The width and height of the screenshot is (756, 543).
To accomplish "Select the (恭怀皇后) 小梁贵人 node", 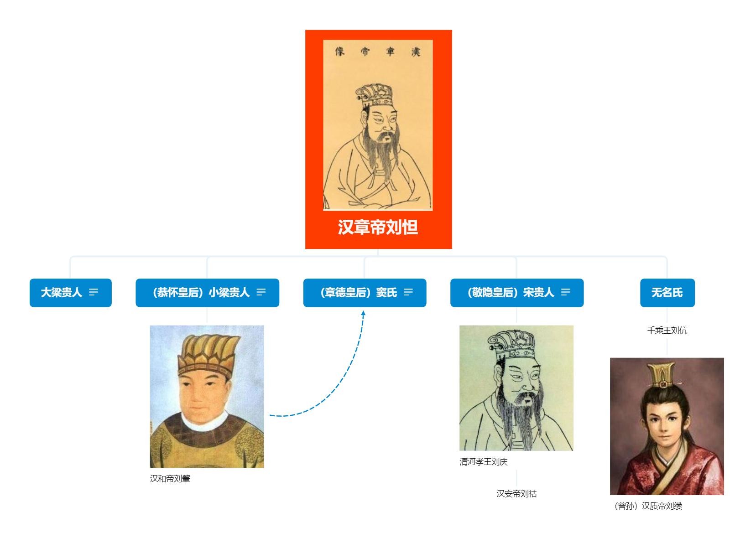I will (x=207, y=293).
